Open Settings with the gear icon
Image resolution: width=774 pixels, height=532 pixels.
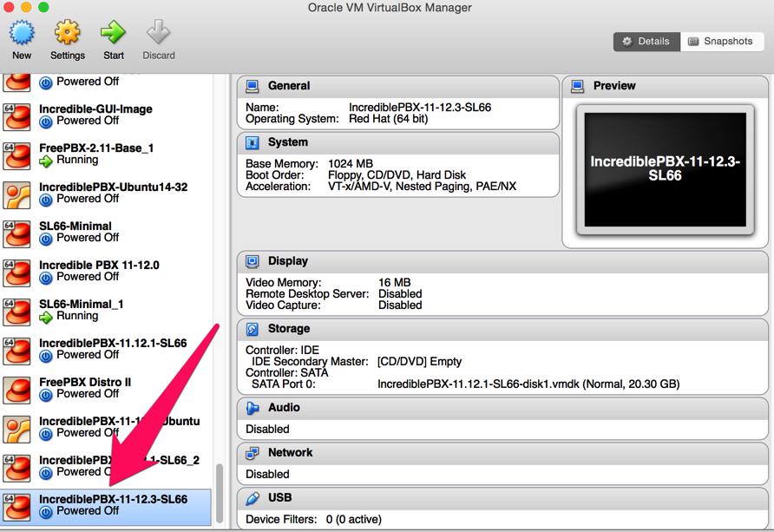(67, 33)
